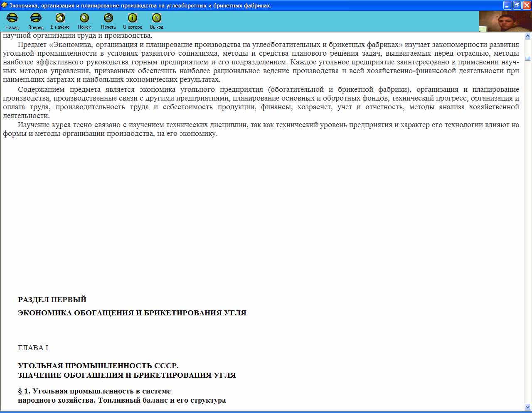Click § 1. Угольная промышленность в системе

[x=94, y=391]
